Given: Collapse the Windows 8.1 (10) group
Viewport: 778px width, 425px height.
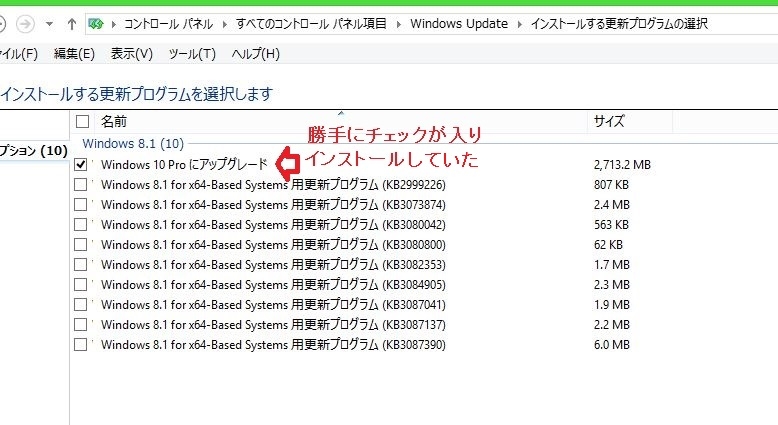Looking at the screenshot, I should click(133, 144).
